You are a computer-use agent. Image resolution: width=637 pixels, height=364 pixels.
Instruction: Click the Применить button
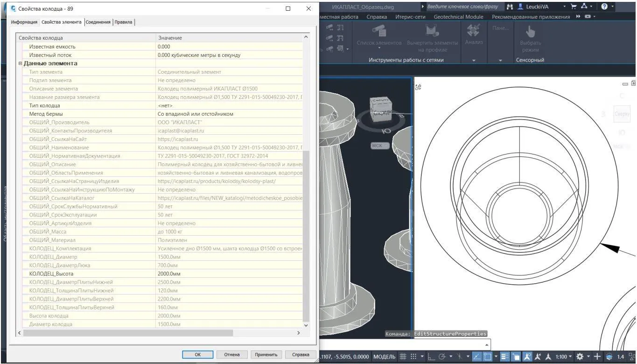266,355
